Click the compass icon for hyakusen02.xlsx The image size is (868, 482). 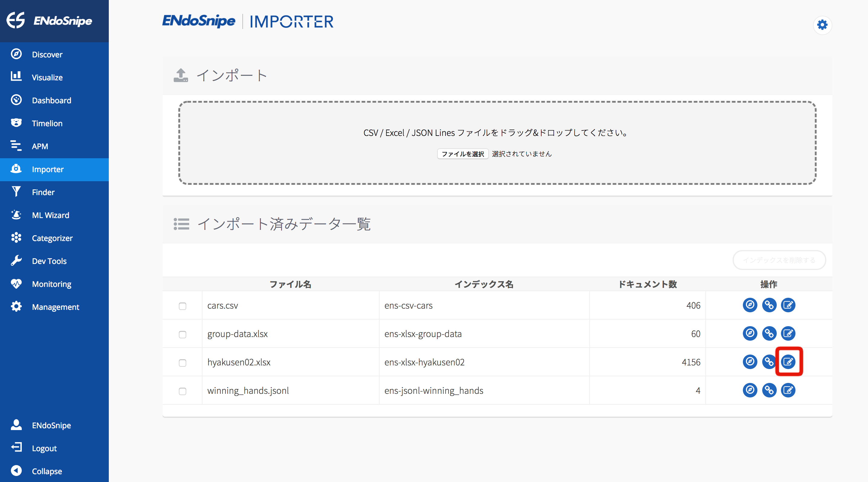(750, 362)
